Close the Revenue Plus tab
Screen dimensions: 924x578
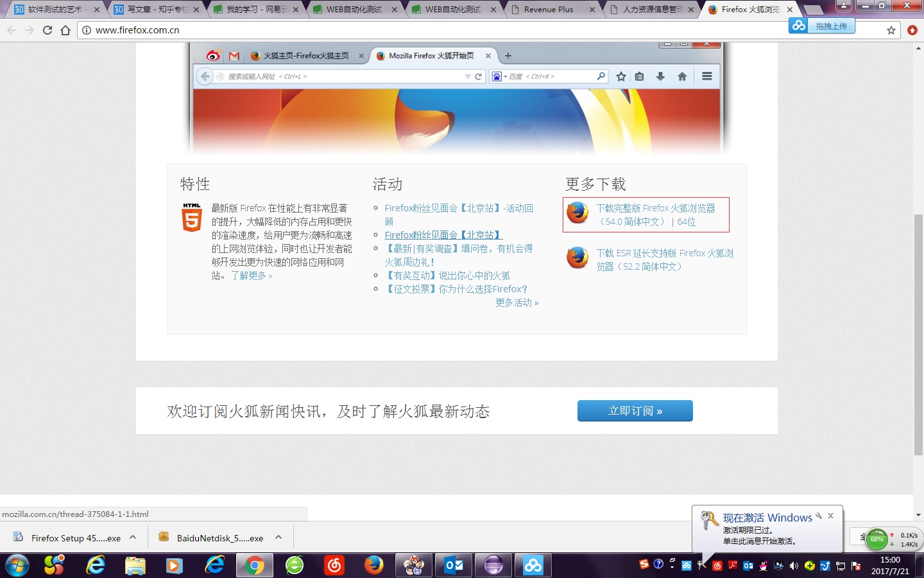point(592,10)
